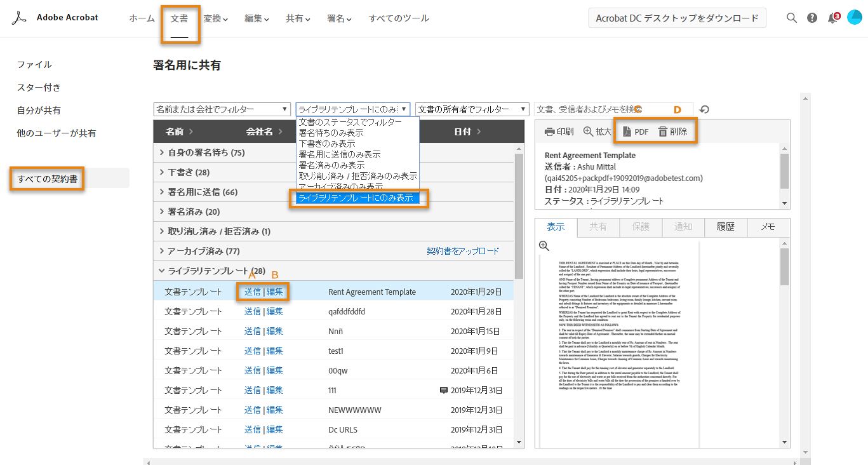Open the 文書 menu
Viewport: 868px width, 465px height.
(x=180, y=18)
